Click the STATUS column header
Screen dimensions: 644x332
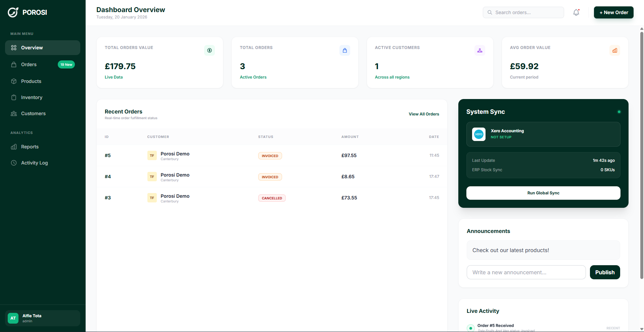[x=266, y=137]
